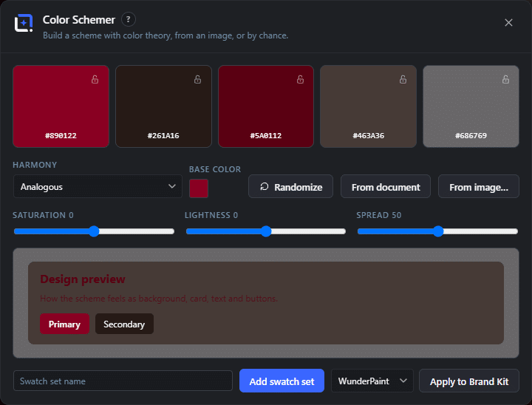This screenshot has width=532, height=405.
Task: Click the Add swatch set button
Action: coord(282,381)
